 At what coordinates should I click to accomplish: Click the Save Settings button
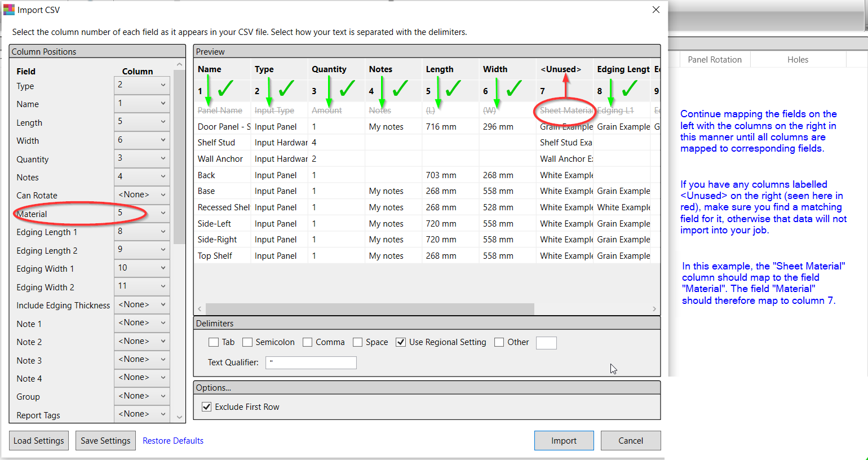point(105,441)
